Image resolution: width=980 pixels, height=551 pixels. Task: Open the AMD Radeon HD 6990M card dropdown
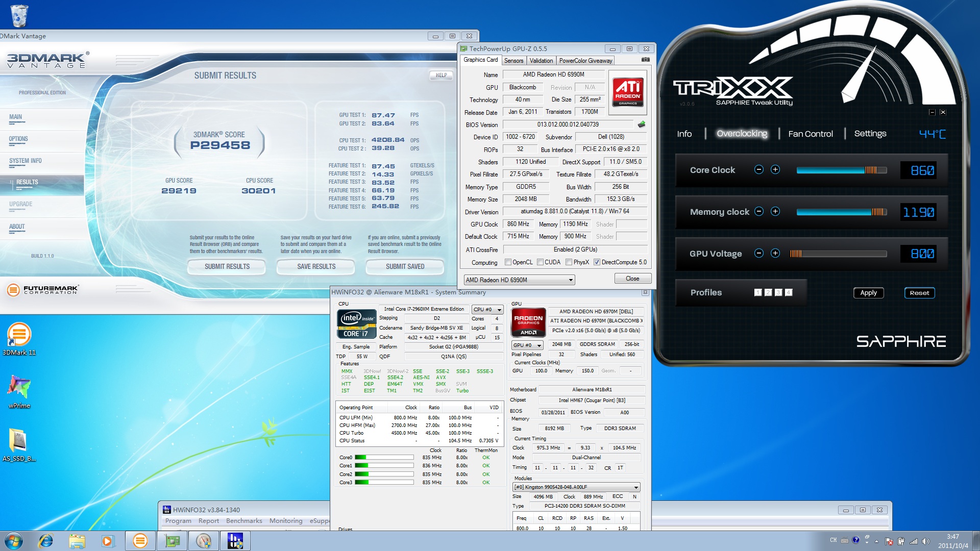pyautogui.click(x=519, y=280)
